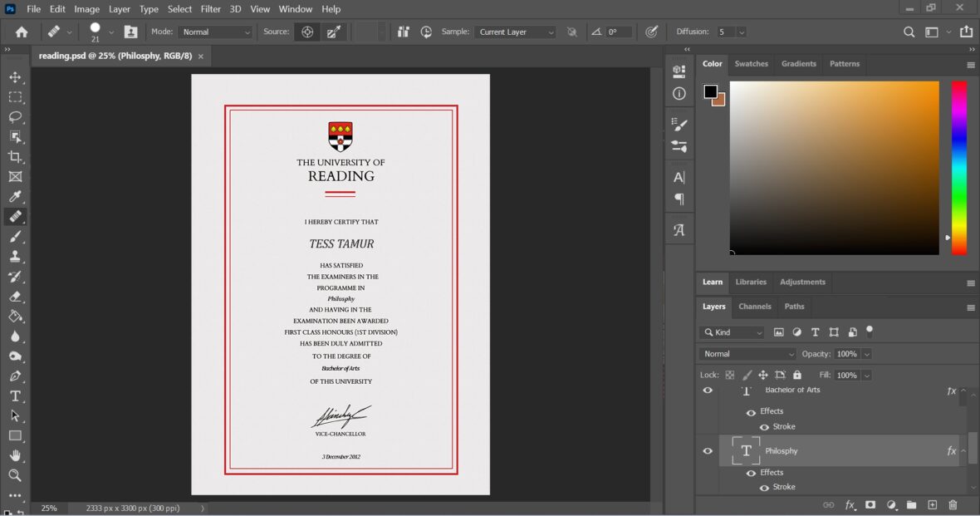Viewport: 980px width, 516px height.
Task: Select the Horizontal Type tool
Action: 15,396
